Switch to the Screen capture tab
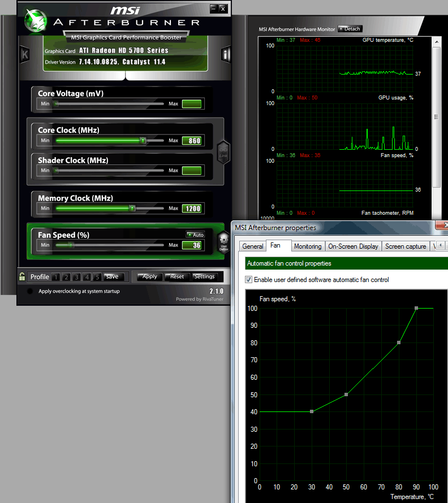The image size is (448, 503). point(406,246)
